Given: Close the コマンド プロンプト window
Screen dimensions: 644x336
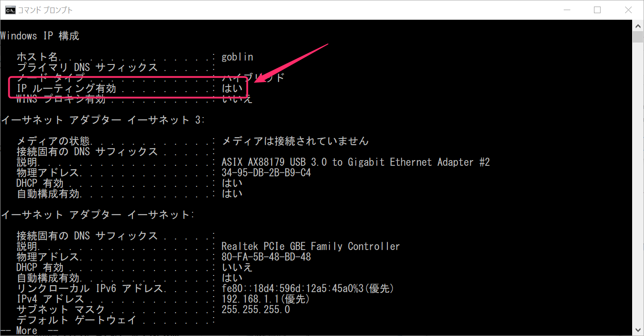Looking at the screenshot, I should coord(628,10).
